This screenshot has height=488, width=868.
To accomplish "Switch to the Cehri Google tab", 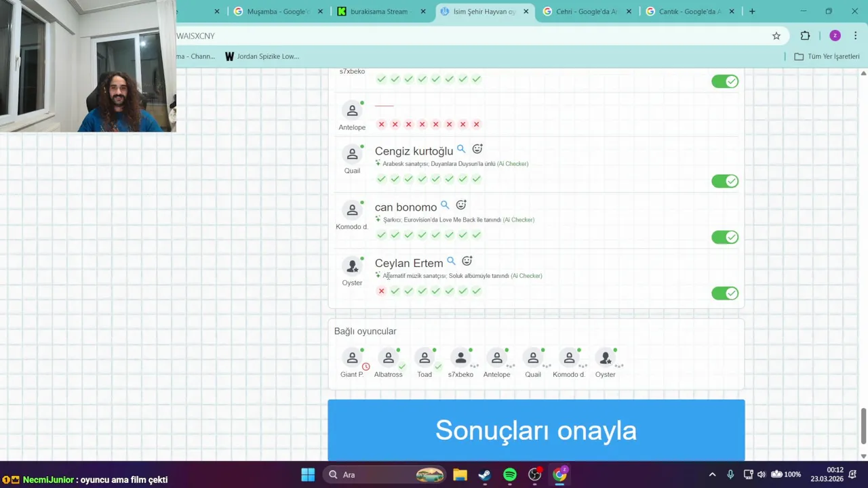I will pos(587,12).
